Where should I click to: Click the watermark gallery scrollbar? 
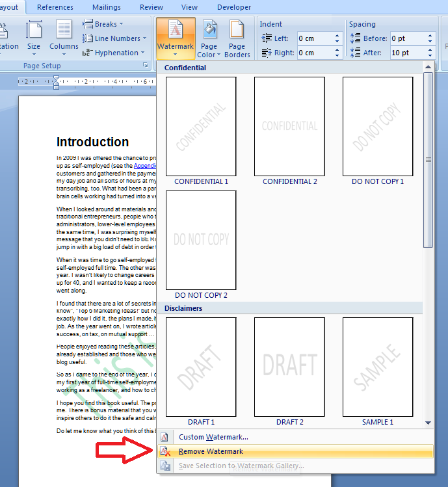(428, 195)
